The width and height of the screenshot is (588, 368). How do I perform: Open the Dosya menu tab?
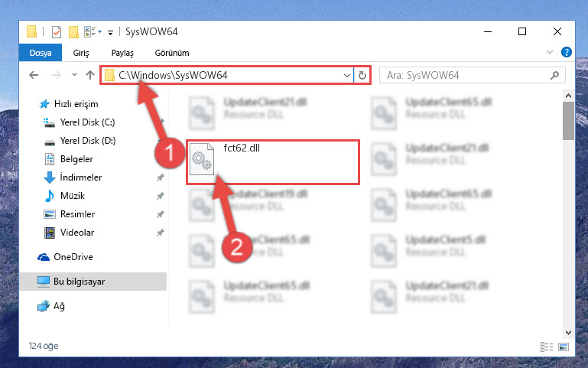[41, 53]
